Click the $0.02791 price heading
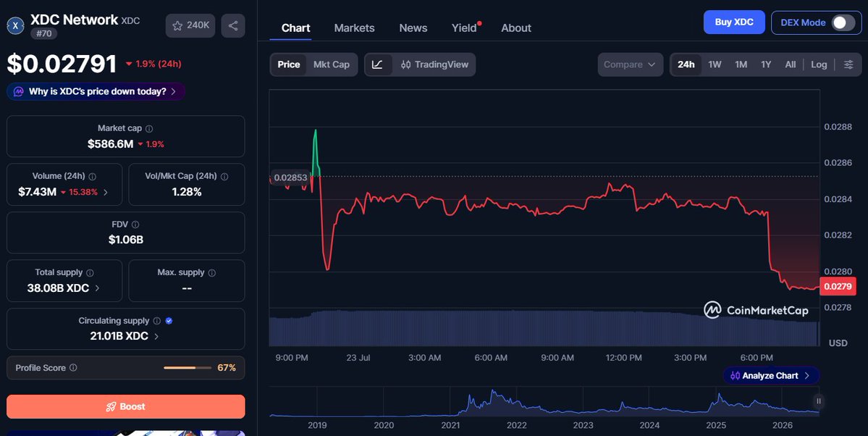This screenshot has width=868, height=436. (x=62, y=64)
